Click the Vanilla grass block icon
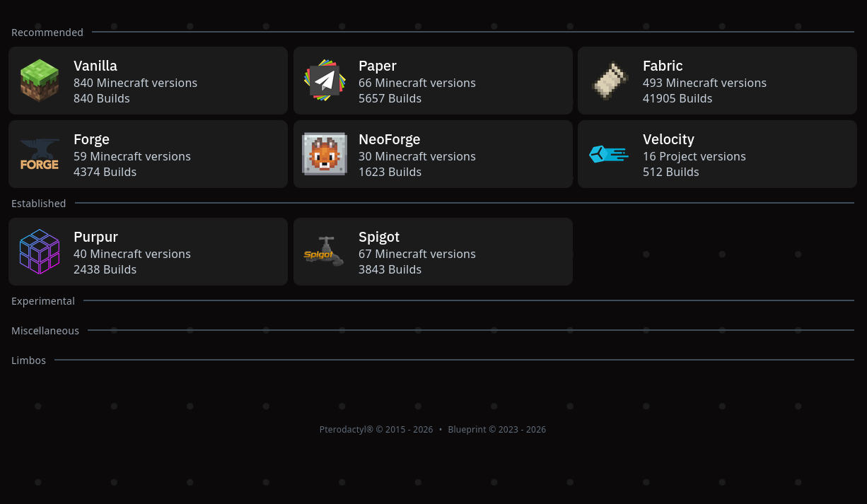 pyautogui.click(x=40, y=81)
